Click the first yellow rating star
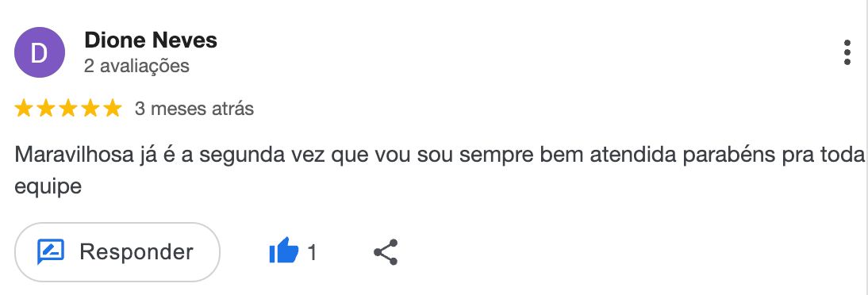 tap(23, 109)
